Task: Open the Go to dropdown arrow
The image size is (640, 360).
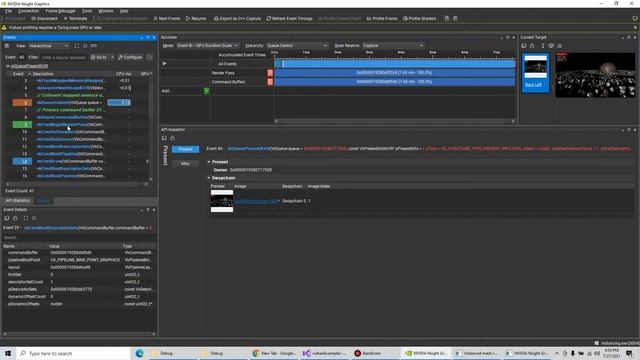Action: [113, 58]
